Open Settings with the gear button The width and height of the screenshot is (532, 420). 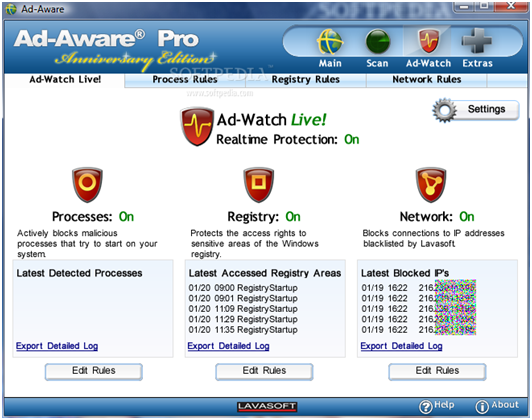[476, 110]
